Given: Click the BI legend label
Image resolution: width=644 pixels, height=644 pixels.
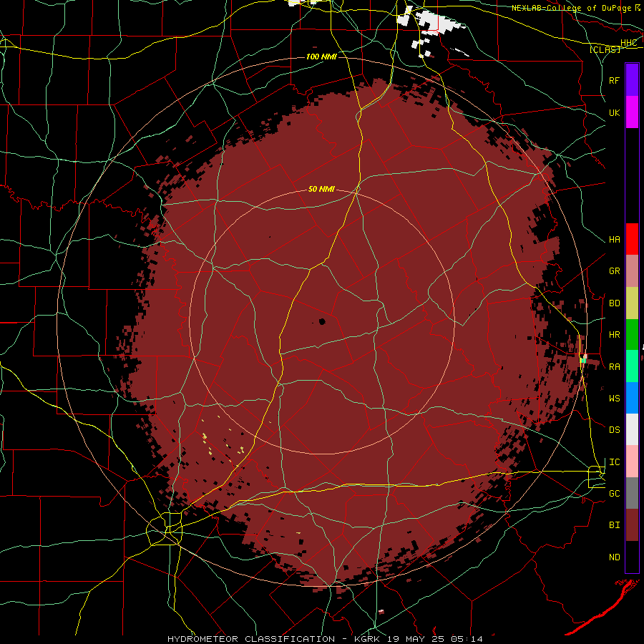Looking at the screenshot, I should [x=614, y=525].
